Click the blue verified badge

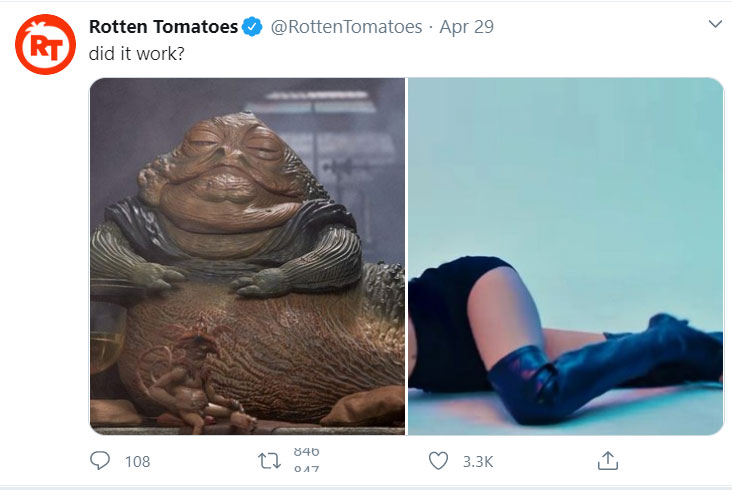254,27
